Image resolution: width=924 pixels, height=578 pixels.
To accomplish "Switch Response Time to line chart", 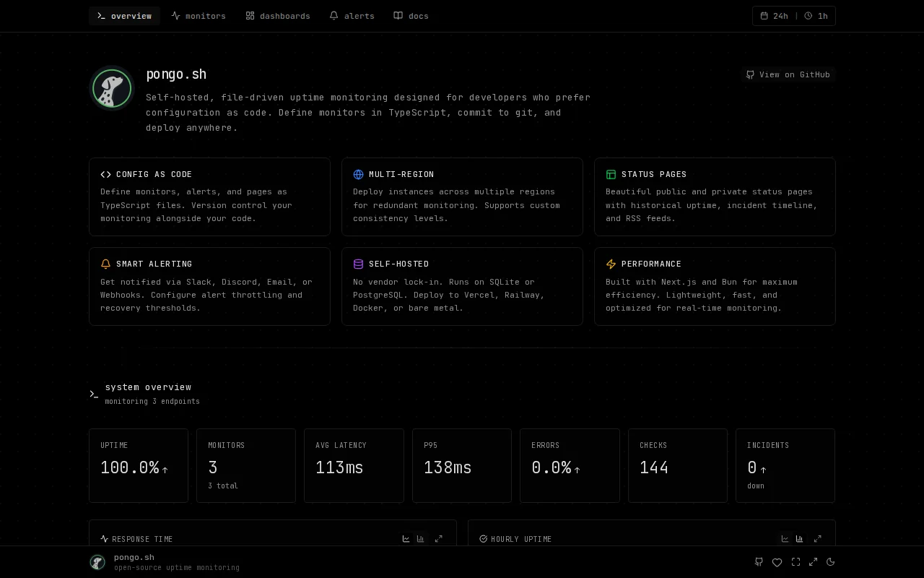I will (x=406, y=539).
